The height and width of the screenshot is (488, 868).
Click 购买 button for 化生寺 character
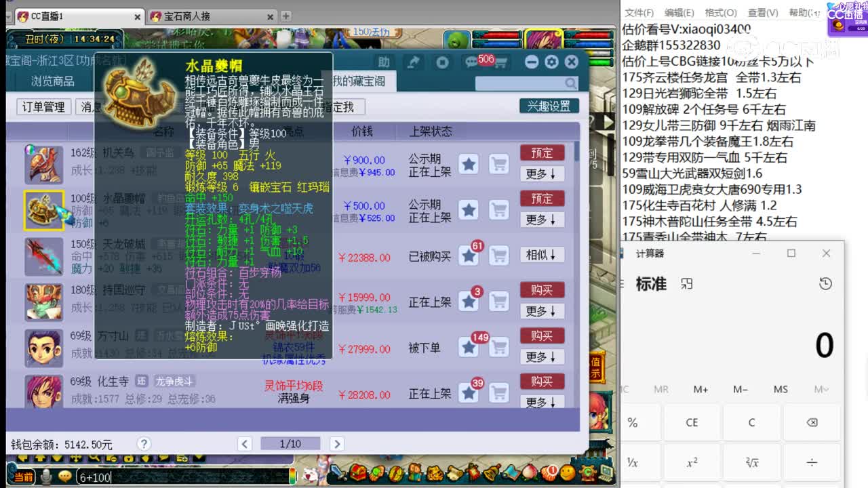[542, 382]
